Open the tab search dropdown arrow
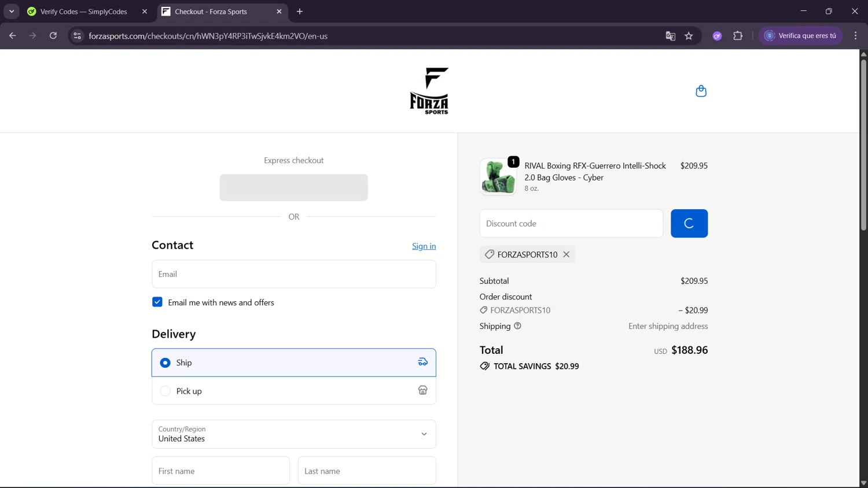Image resolution: width=868 pixels, height=488 pixels. [12, 12]
